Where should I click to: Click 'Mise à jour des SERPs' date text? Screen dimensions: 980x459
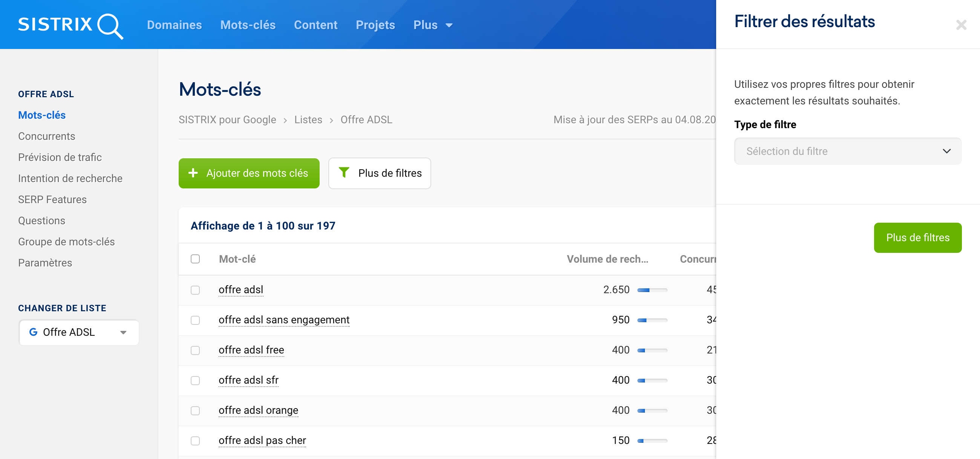[635, 119]
